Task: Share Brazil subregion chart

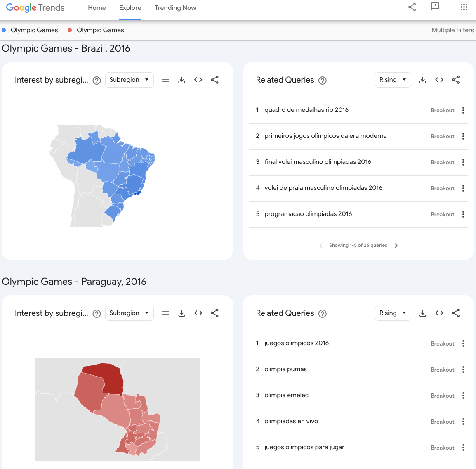Action: tap(214, 80)
